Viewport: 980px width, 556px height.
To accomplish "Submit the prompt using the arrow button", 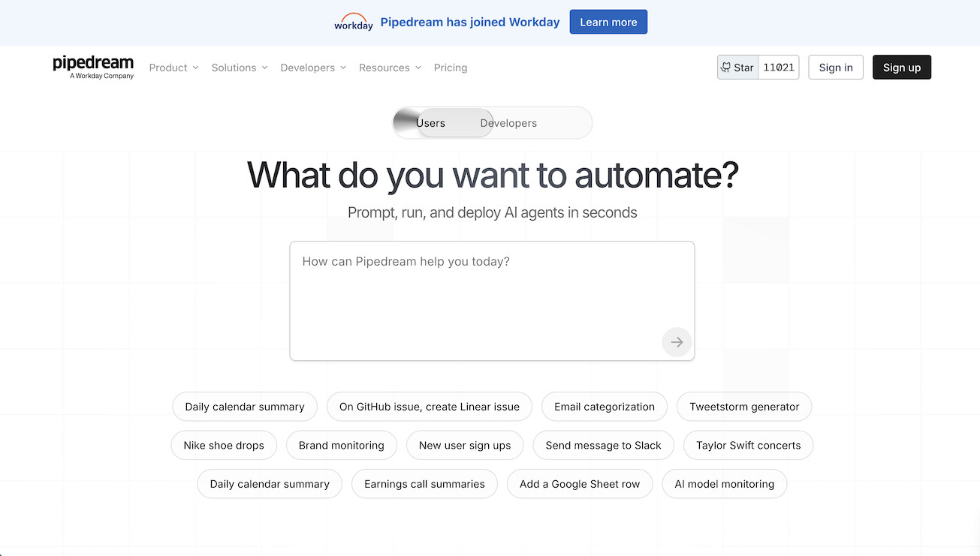I will 676,342.
